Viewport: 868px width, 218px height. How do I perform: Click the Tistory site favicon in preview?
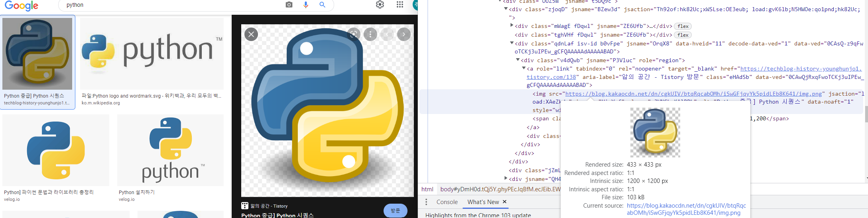(245, 206)
